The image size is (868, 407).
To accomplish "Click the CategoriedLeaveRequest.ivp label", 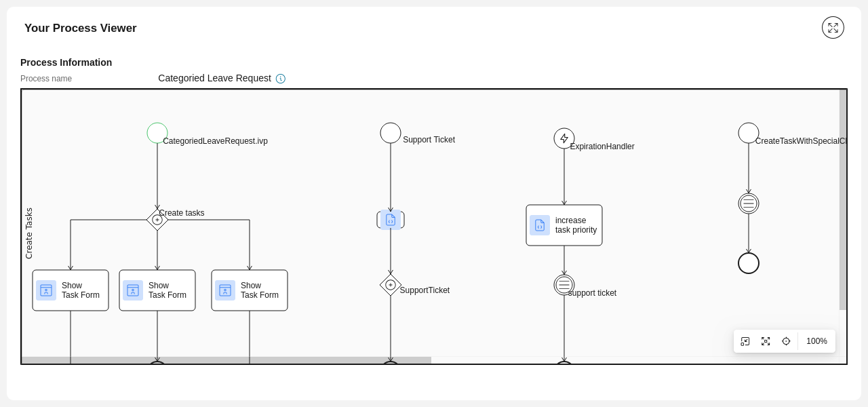I will (x=215, y=141).
